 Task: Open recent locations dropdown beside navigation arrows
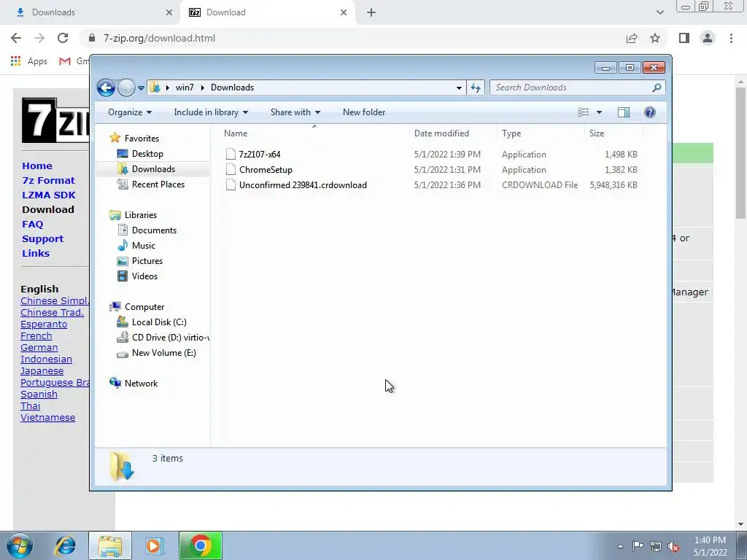pyautogui.click(x=141, y=88)
